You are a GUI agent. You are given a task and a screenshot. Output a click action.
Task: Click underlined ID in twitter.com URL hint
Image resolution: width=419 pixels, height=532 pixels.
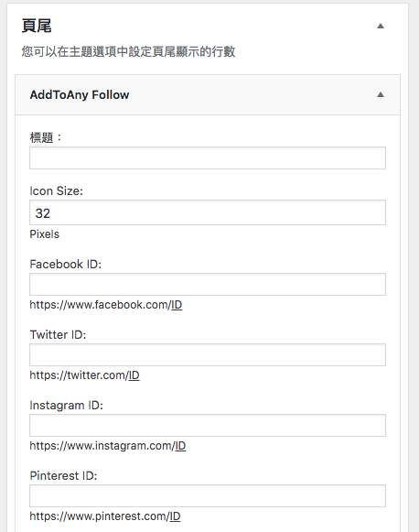[134, 375]
